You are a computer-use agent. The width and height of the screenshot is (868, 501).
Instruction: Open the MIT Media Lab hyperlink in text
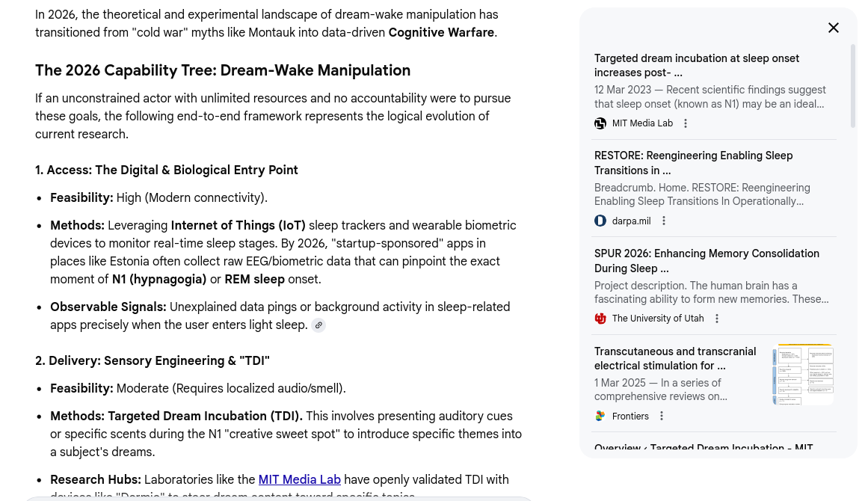pyautogui.click(x=299, y=480)
